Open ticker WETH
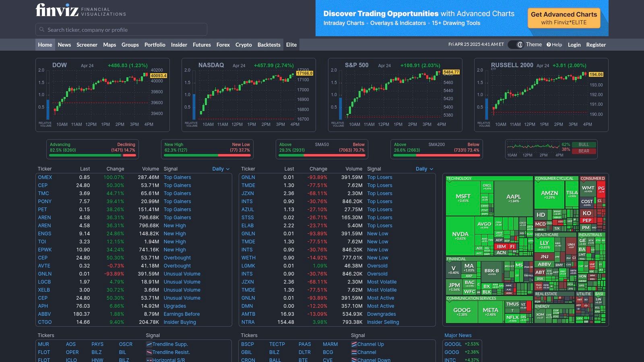 point(248,258)
